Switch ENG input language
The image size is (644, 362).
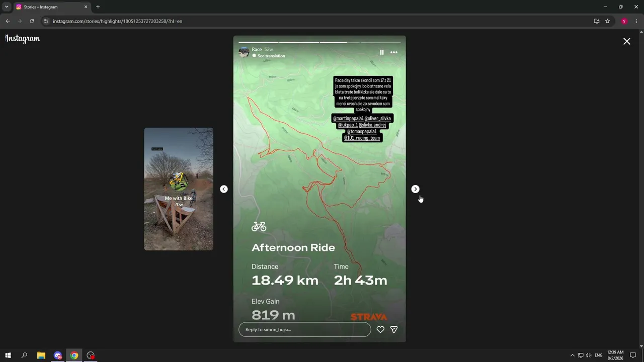[598, 355]
